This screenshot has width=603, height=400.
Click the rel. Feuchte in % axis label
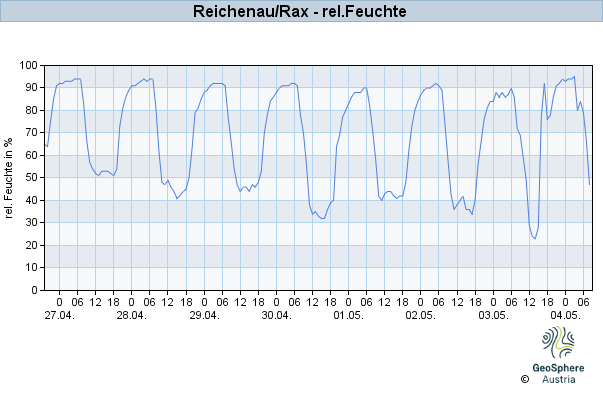coord(8,178)
